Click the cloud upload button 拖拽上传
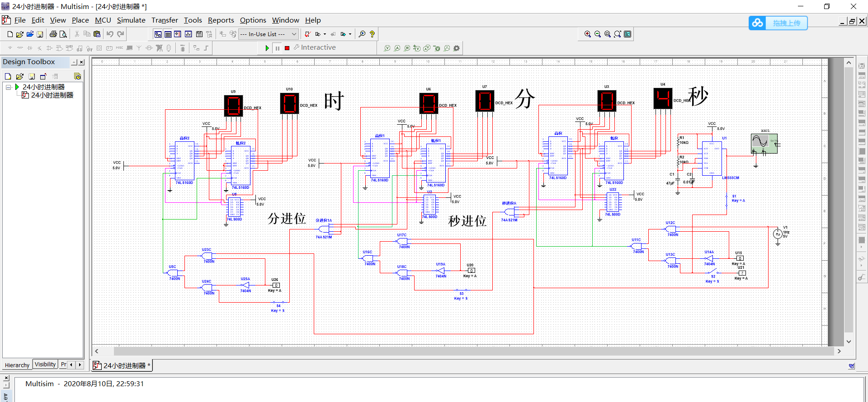 coord(778,23)
